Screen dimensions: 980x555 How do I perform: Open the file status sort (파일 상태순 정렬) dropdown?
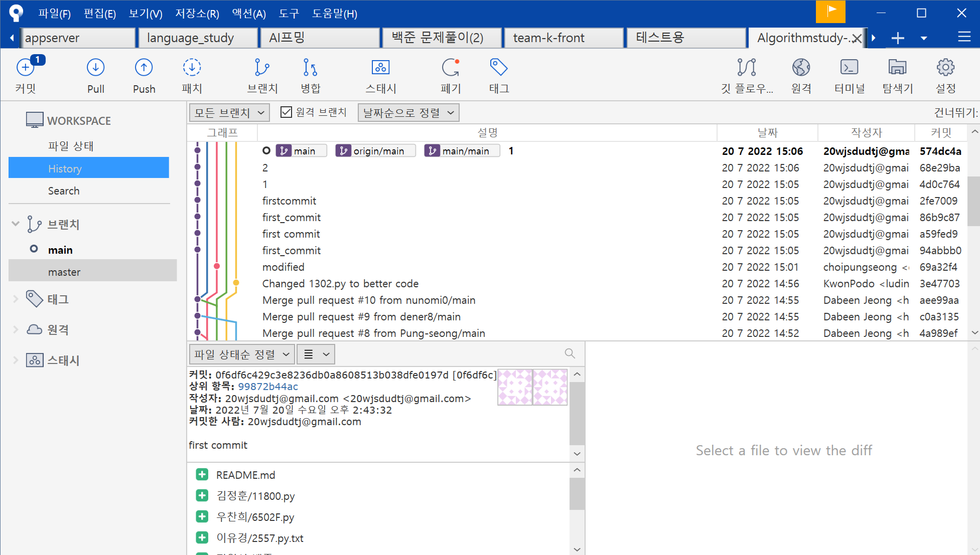pyautogui.click(x=242, y=354)
